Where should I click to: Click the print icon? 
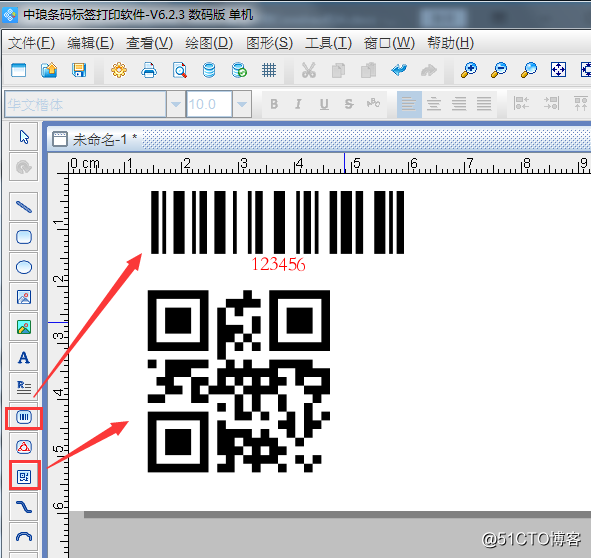click(149, 70)
